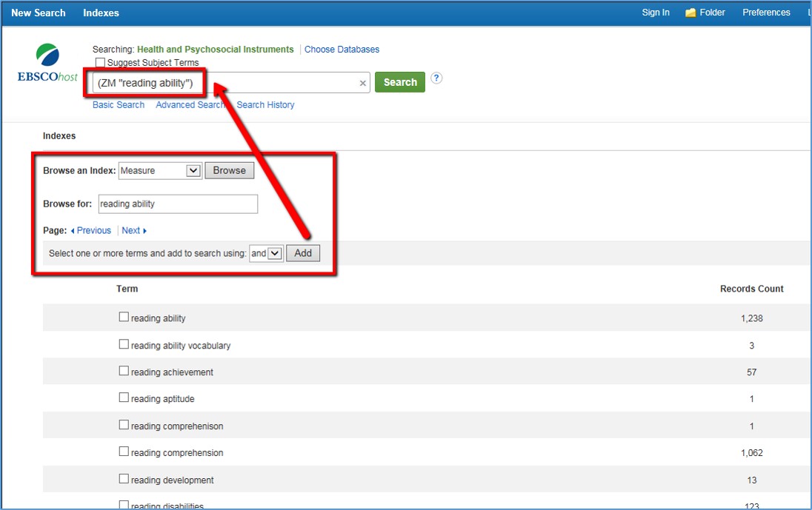812x510 pixels.
Task: Click the Health and Psychosocial Instruments link
Action: [215, 50]
